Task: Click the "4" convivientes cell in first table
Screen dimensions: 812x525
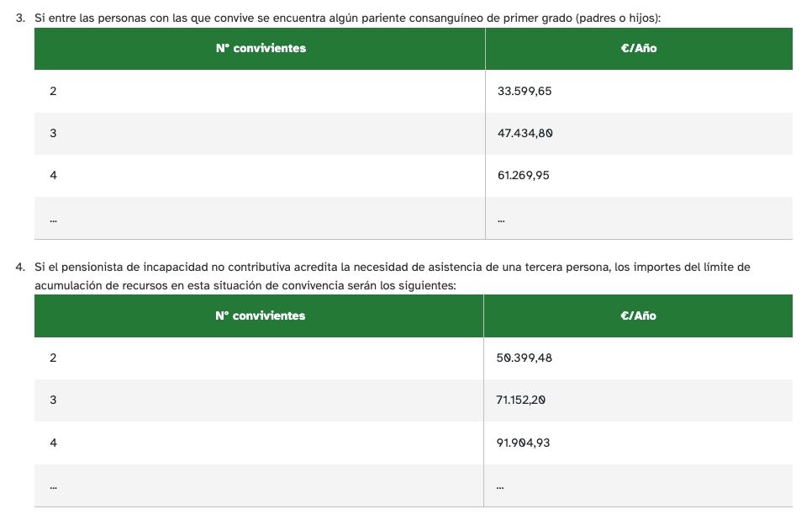Action: 53,175
